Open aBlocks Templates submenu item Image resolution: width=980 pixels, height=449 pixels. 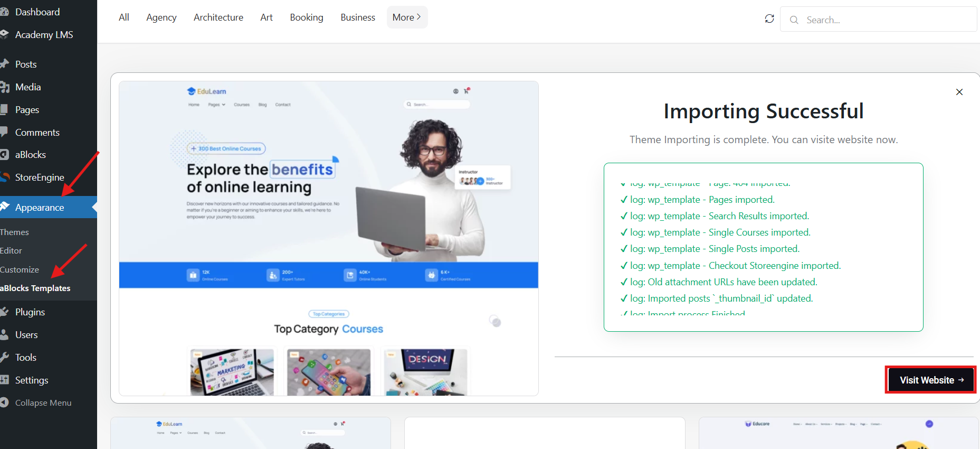[35, 288]
